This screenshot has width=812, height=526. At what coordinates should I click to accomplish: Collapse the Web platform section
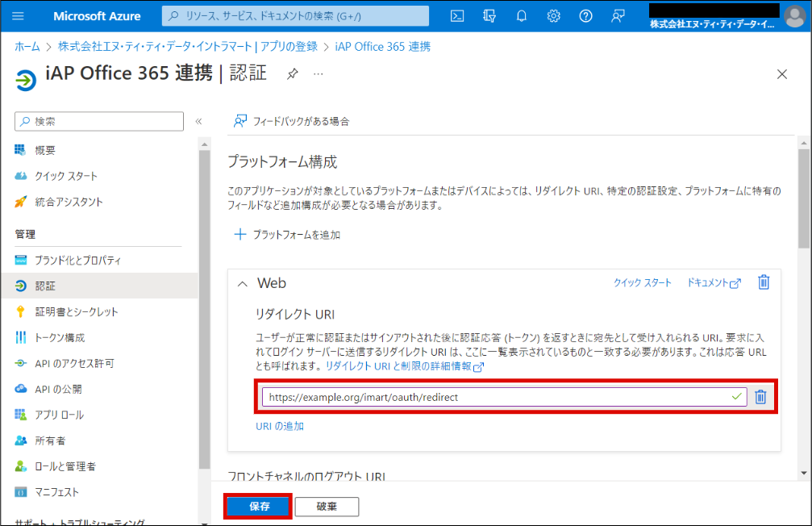(241, 283)
